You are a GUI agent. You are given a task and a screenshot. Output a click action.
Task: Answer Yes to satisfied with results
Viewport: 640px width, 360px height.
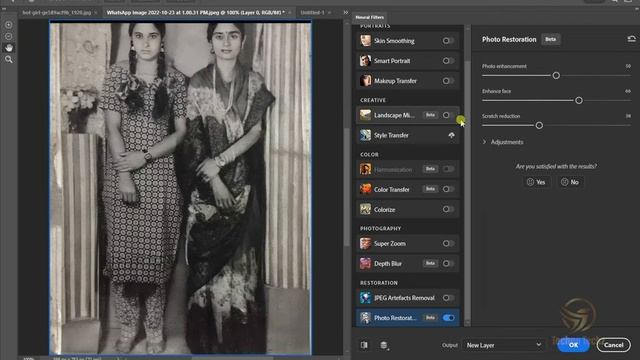(x=536, y=182)
